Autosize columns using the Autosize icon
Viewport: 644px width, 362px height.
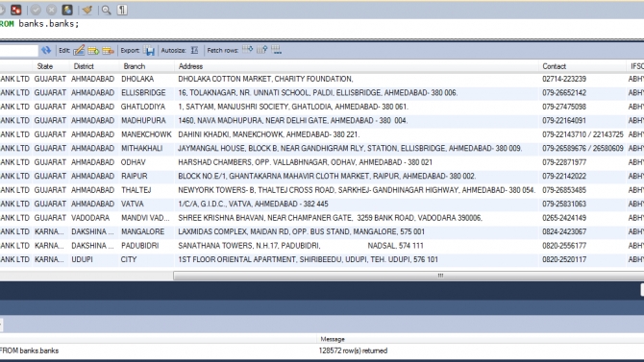pos(194,50)
